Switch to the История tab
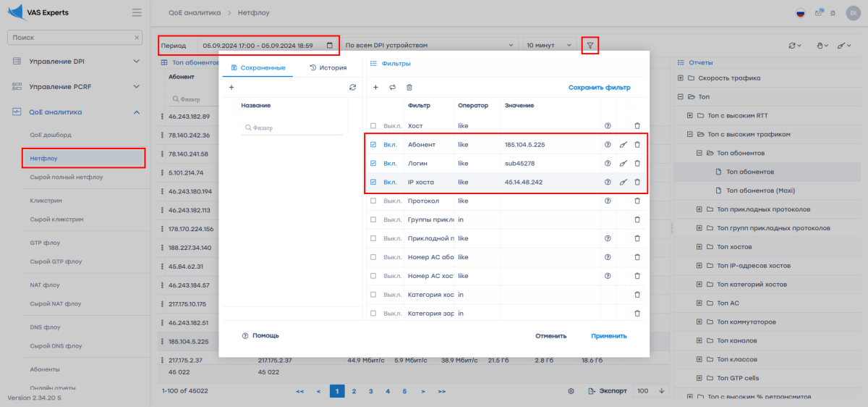This screenshot has width=868, height=407. click(328, 68)
